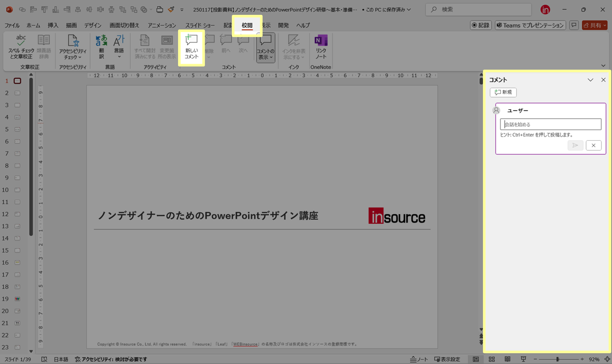
Task: Click the link icon in quick access toolbar
Action: 22,10
